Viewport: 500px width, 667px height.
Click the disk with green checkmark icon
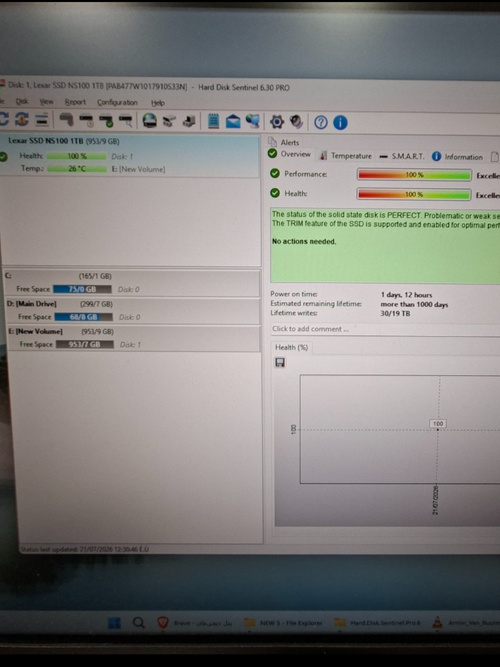click(106, 121)
